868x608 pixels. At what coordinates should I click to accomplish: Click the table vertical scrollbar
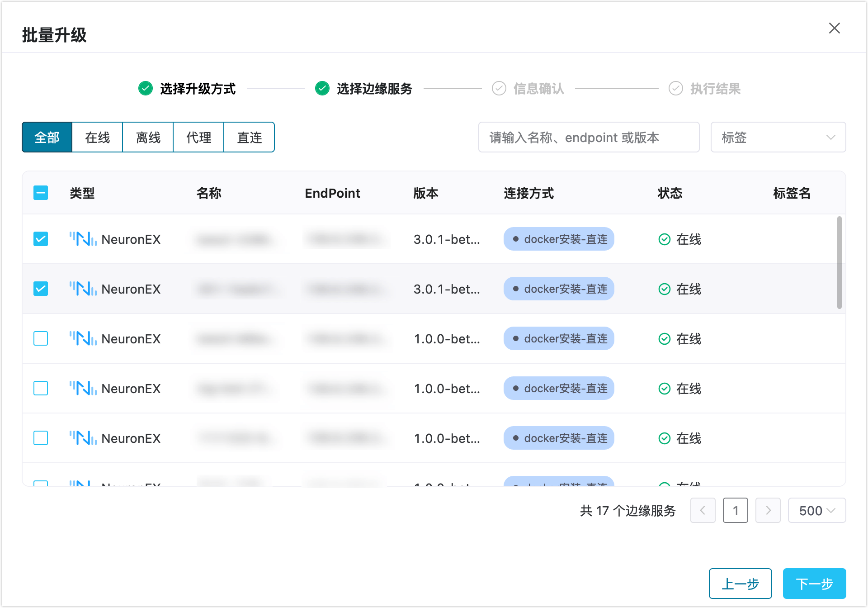(x=839, y=263)
